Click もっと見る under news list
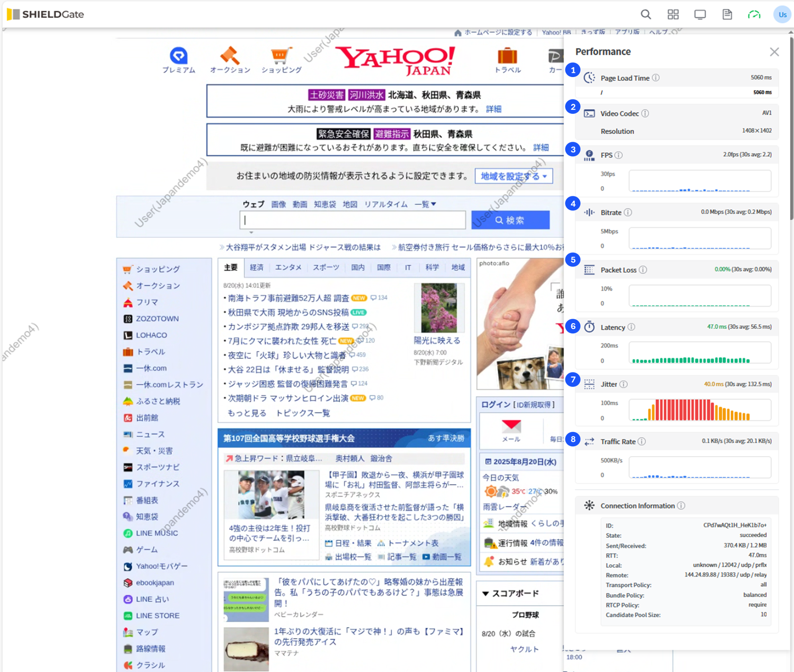The width and height of the screenshot is (794, 672). pyautogui.click(x=247, y=413)
